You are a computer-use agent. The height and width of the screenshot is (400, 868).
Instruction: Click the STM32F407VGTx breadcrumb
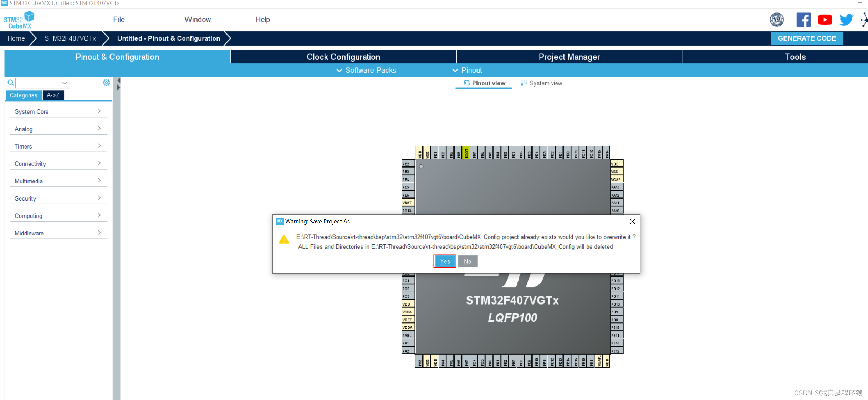[70, 38]
